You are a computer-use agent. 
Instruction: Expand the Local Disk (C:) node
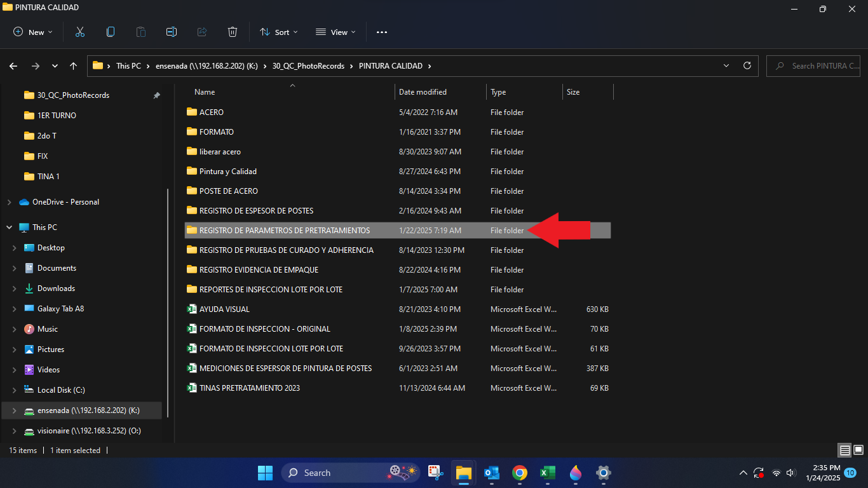click(x=14, y=390)
